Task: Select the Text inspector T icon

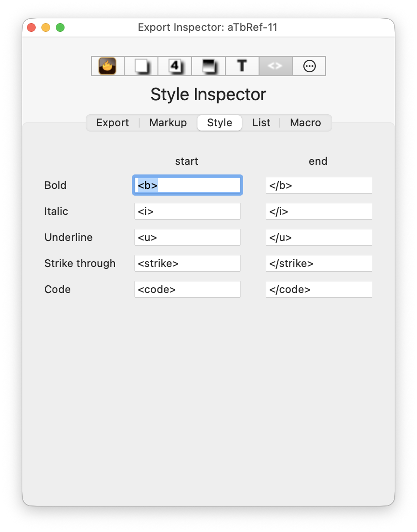Action: click(242, 66)
